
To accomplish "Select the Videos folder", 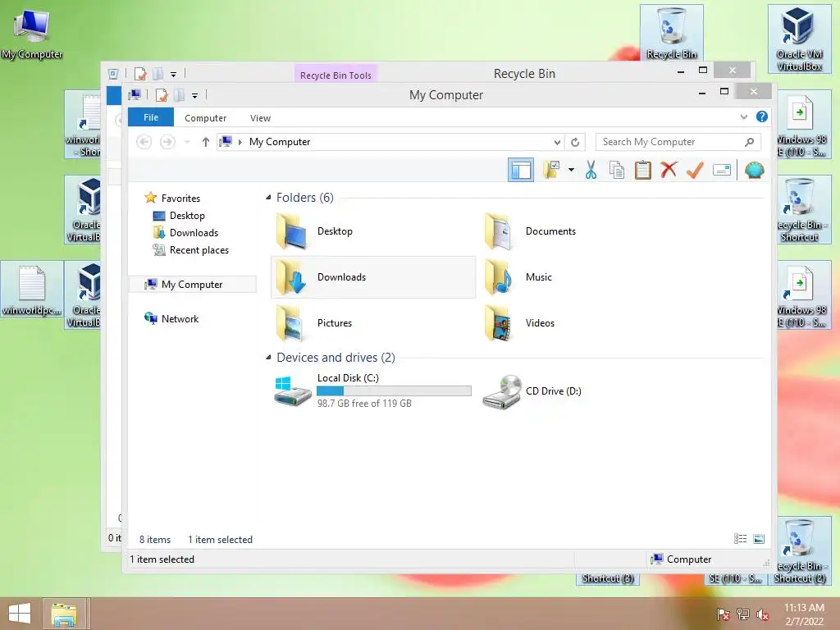I will [581, 323].
